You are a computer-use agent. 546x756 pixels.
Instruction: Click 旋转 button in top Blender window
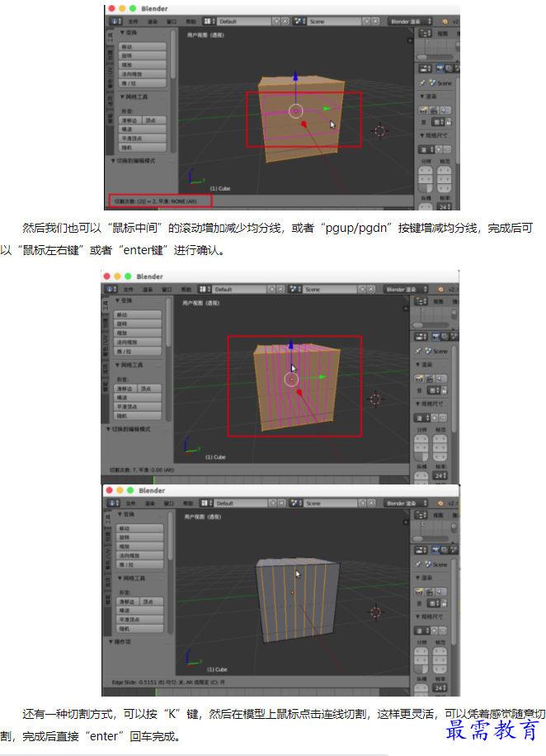142,56
